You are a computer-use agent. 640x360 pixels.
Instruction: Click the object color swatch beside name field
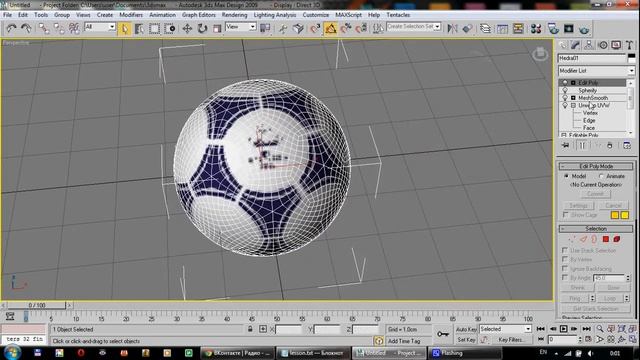[631, 58]
